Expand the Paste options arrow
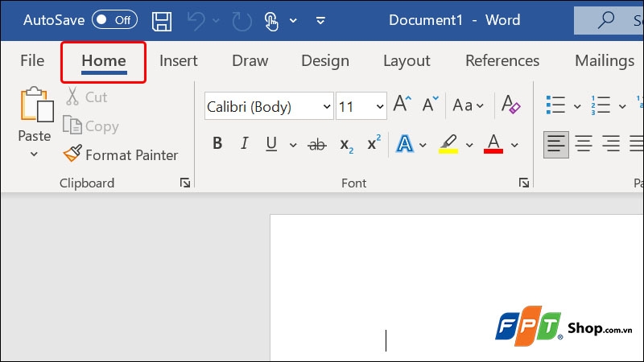This screenshot has width=644, height=362. pos(34,154)
